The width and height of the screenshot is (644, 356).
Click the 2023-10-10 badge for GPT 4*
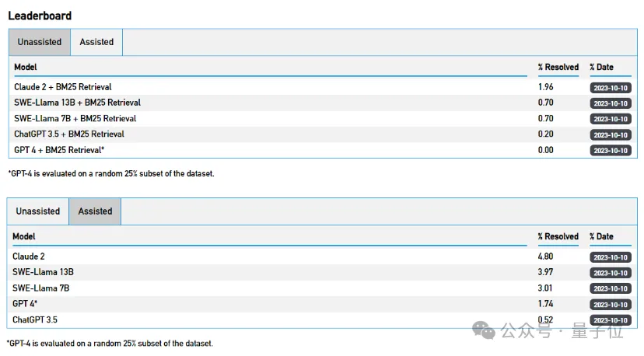click(x=611, y=305)
